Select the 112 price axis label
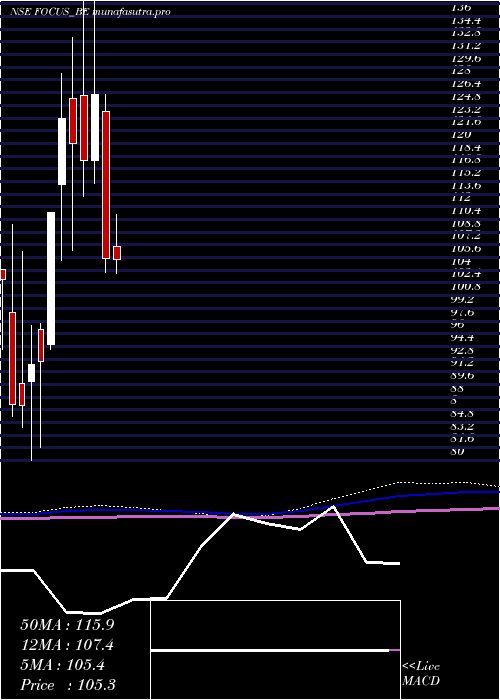Viewport: 500px width, 700px height. [x=460, y=197]
